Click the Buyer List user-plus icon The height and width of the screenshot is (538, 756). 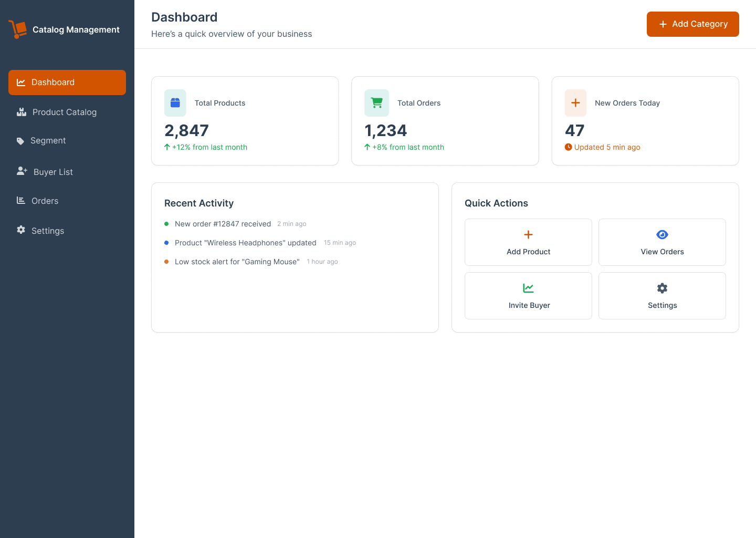(22, 171)
